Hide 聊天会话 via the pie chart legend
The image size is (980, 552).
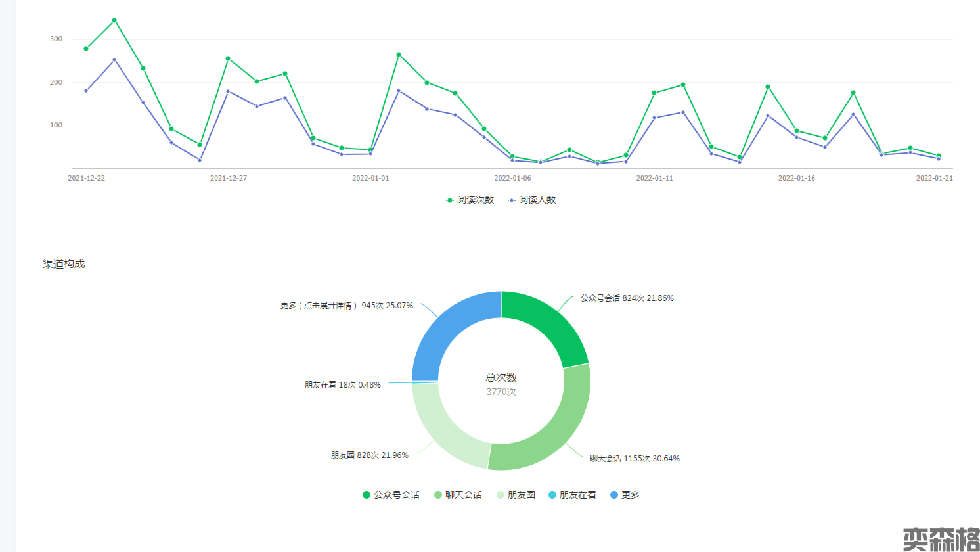tap(458, 495)
